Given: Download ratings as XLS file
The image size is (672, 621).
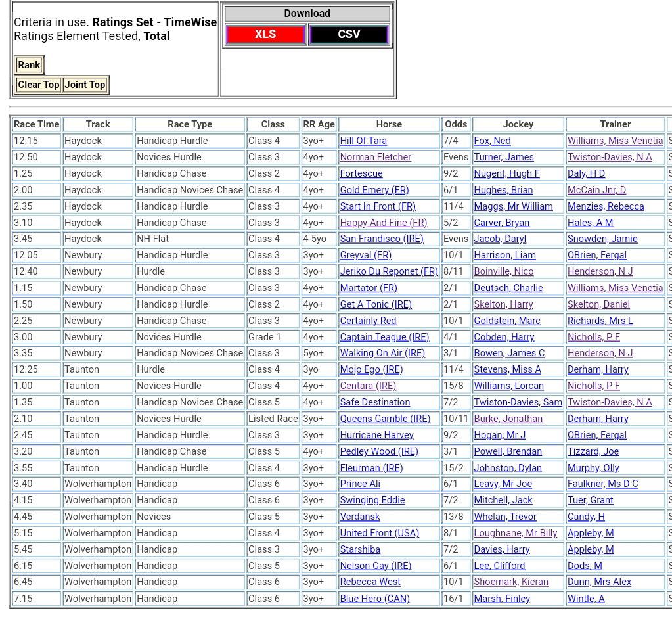Looking at the screenshot, I should [x=265, y=35].
